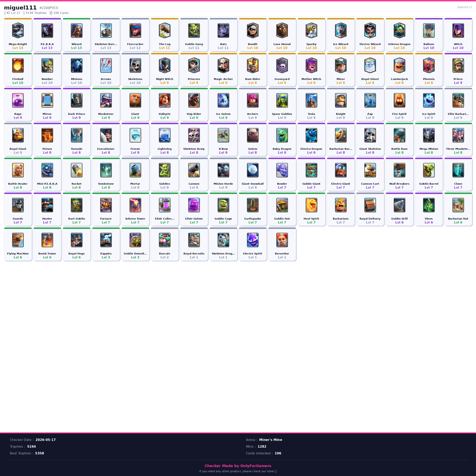The width and height of the screenshot is (476, 476).
Task: Click the Tesla card icon
Action: pos(311,100)
